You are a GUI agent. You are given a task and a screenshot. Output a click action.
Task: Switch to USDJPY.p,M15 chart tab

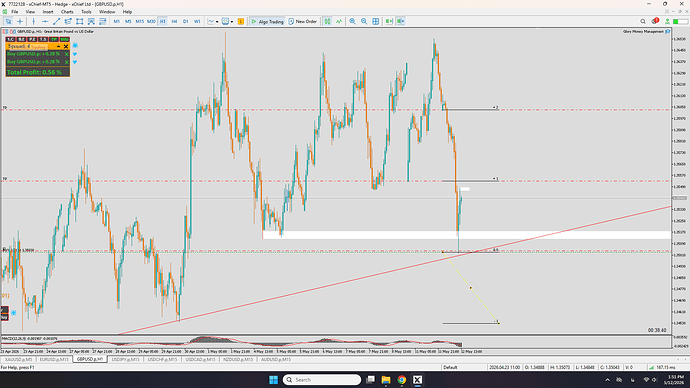[125, 359]
